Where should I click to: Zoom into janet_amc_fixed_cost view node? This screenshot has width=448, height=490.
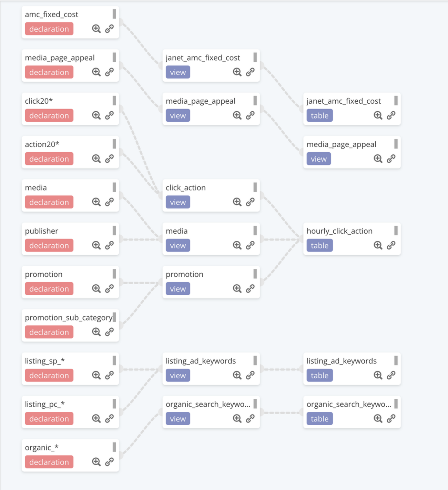pyautogui.click(x=237, y=72)
